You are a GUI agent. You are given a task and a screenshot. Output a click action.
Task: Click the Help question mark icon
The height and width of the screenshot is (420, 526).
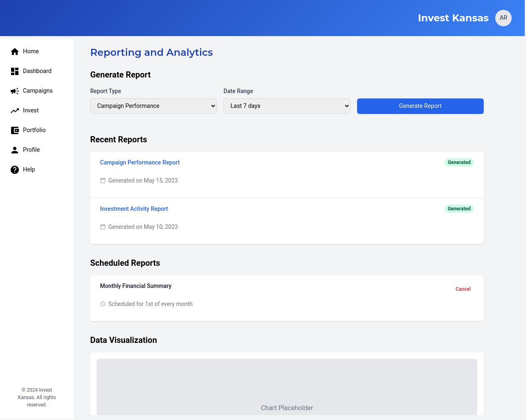click(15, 170)
